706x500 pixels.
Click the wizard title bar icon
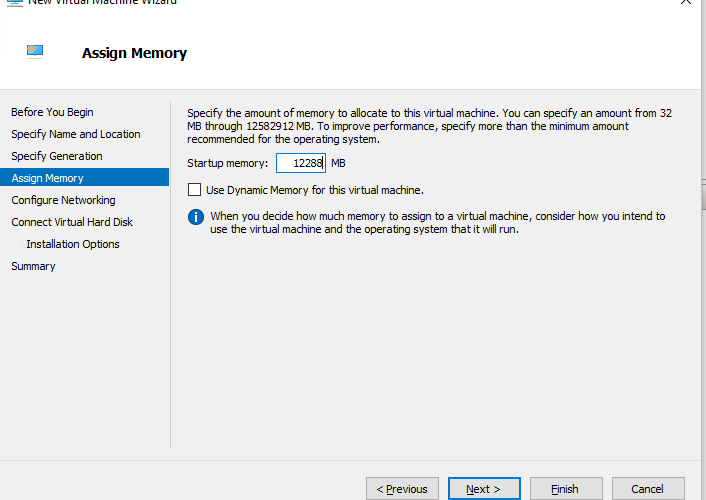coord(13,2)
